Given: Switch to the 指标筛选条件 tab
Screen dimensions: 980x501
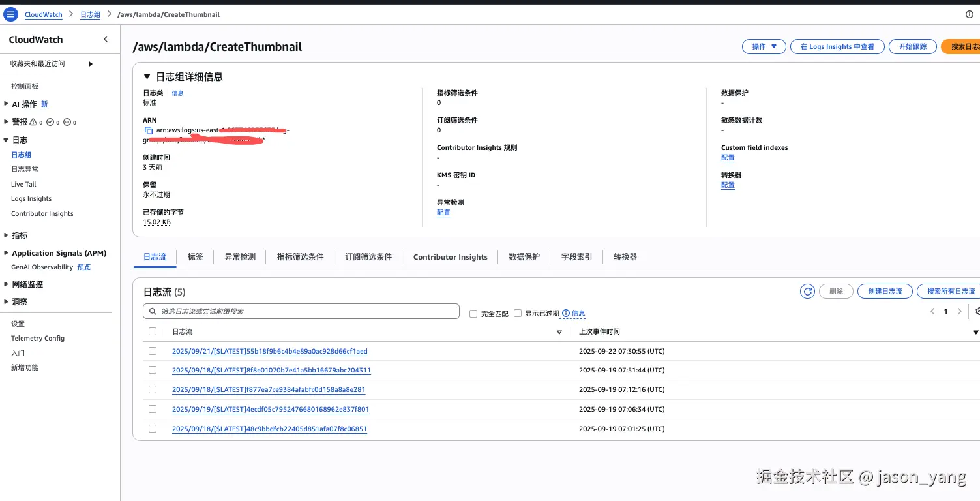Looking at the screenshot, I should pyautogui.click(x=301, y=257).
